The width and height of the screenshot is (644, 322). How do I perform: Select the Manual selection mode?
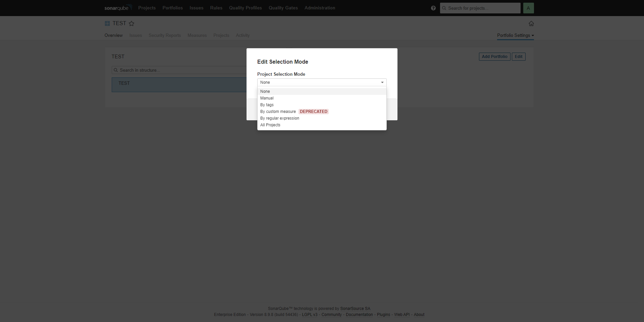click(x=322, y=98)
